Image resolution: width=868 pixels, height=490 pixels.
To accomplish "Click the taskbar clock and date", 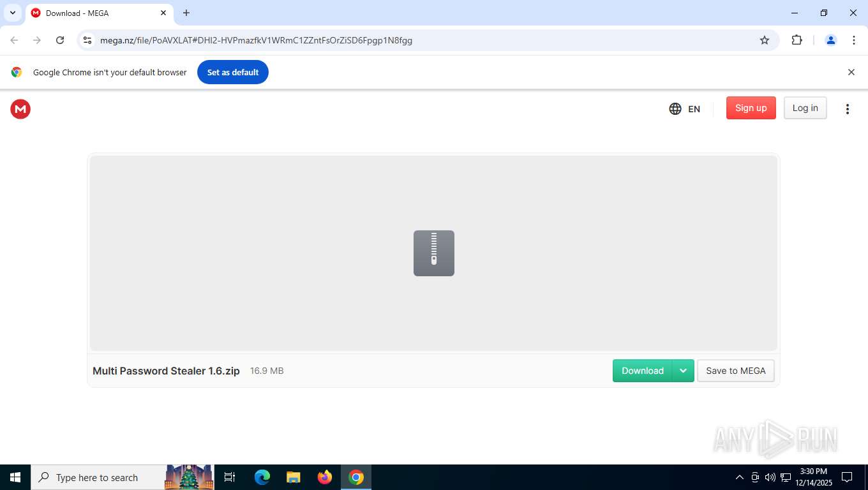I will coord(814,477).
